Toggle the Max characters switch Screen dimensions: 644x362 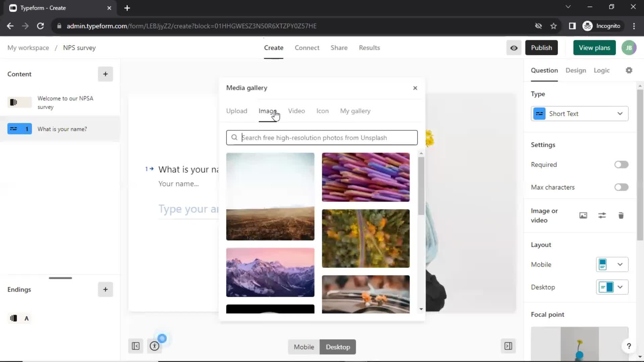[621, 187]
